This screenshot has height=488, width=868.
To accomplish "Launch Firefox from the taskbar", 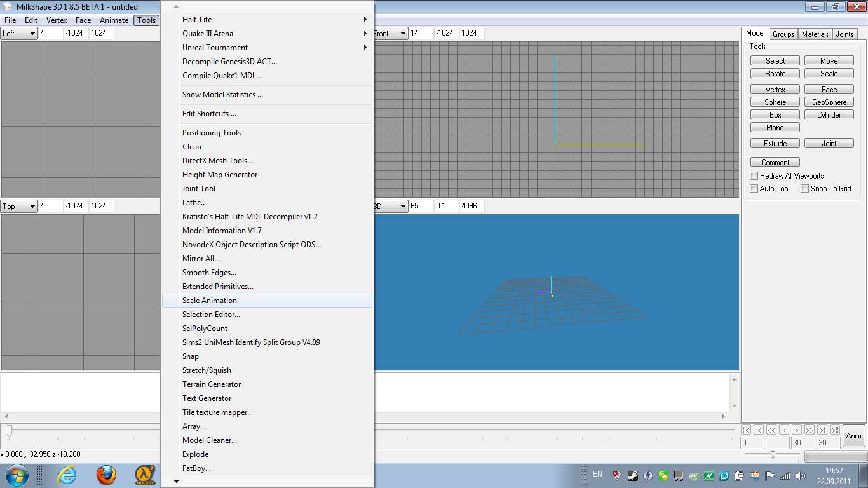I will coord(106,475).
